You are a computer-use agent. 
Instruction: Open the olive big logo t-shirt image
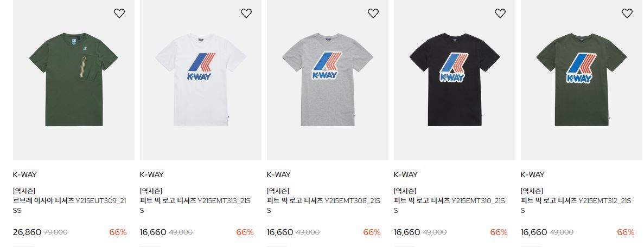[x=581, y=80]
